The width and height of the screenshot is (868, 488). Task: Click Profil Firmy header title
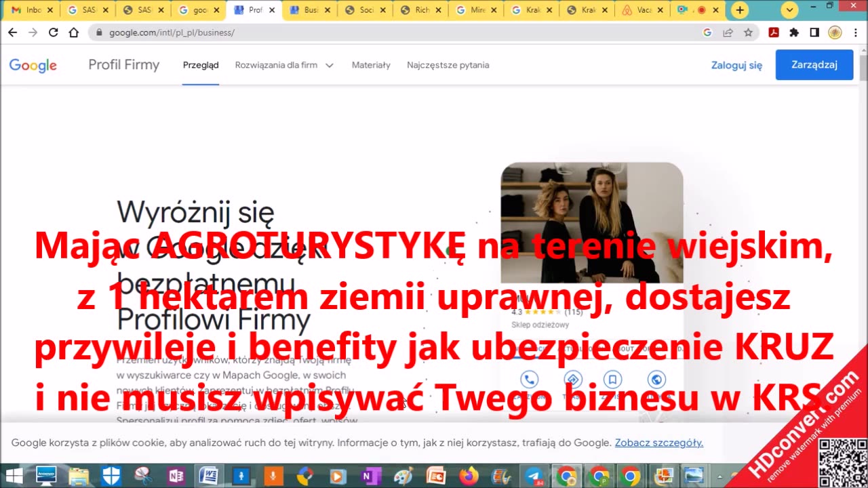coord(124,65)
